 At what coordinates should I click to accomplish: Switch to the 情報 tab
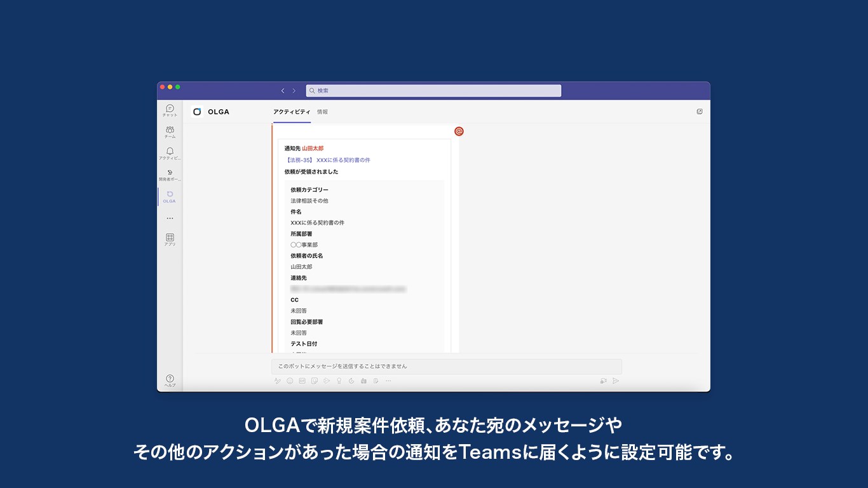click(322, 112)
